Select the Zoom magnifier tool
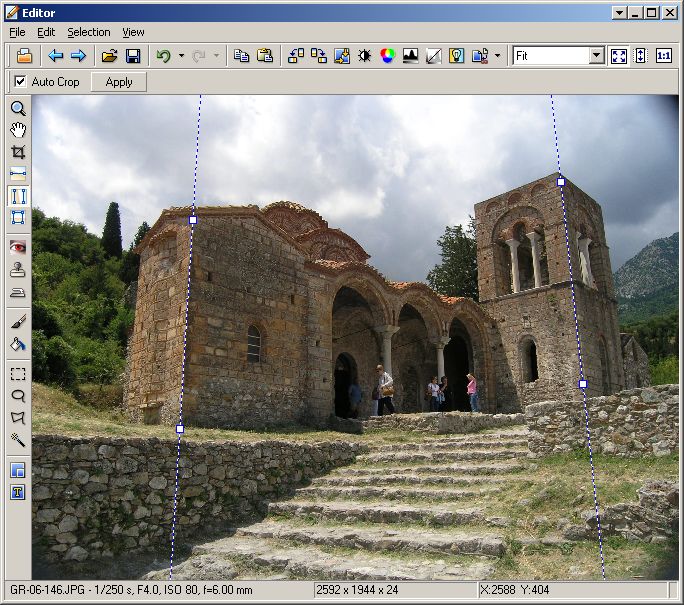The image size is (684, 605). click(x=18, y=108)
